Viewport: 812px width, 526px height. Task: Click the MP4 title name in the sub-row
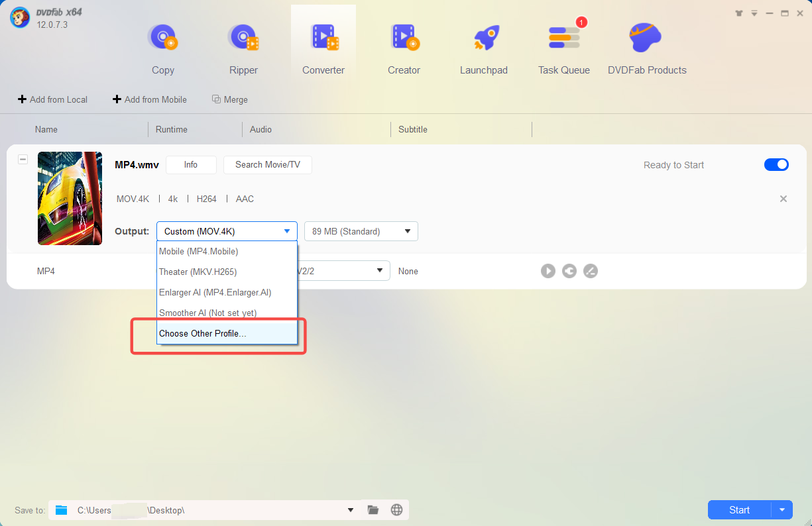coord(46,271)
